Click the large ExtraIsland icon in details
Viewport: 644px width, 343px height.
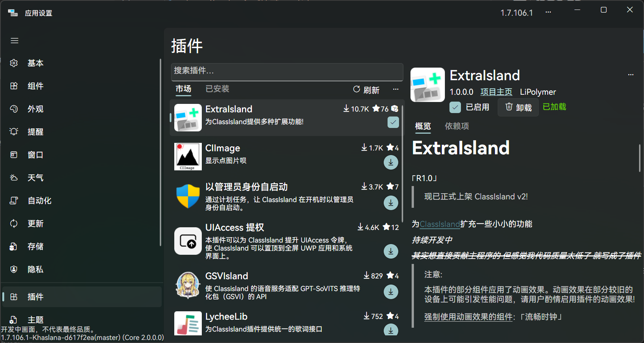pyautogui.click(x=428, y=85)
